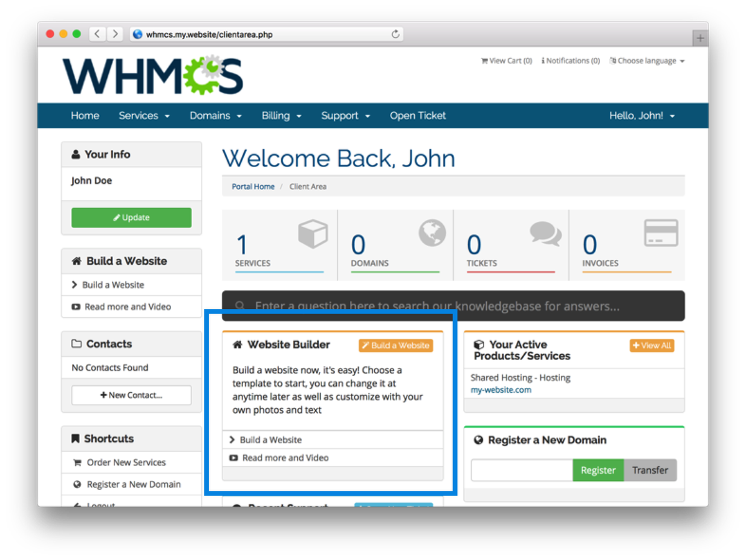This screenshot has height=560, width=746.
Task: Open a new browser tab with plus
Action: [700, 38]
